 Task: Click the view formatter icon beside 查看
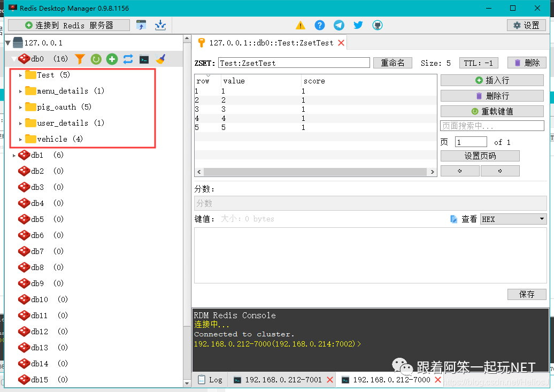pos(453,219)
